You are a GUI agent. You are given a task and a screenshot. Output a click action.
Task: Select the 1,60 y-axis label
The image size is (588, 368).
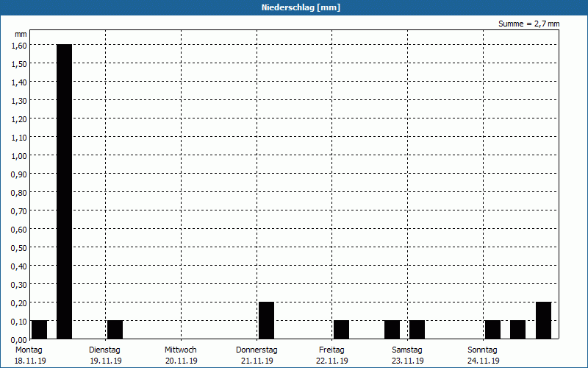(x=19, y=46)
